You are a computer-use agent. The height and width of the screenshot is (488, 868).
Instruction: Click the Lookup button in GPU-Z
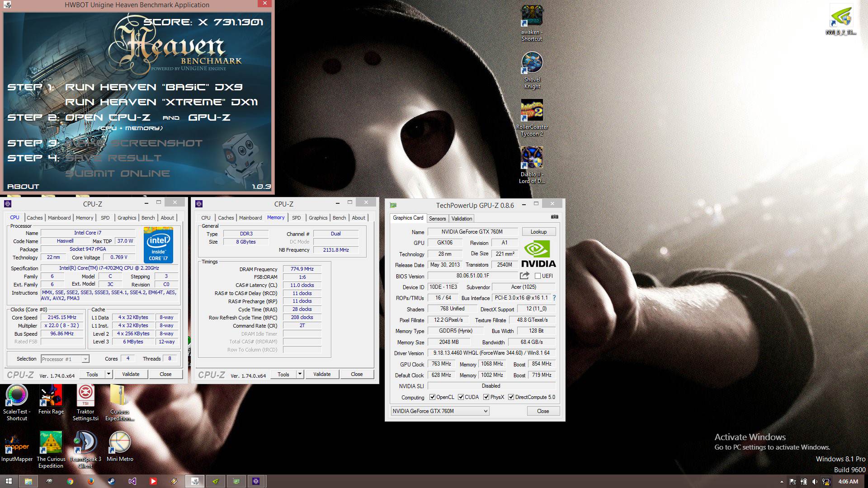pyautogui.click(x=538, y=232)
